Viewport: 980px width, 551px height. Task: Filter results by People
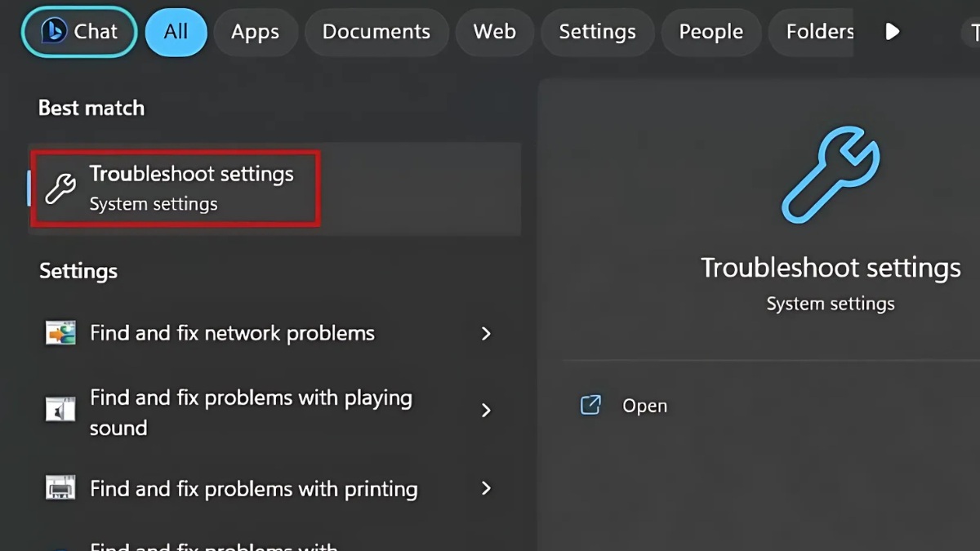tap(710, 32)
